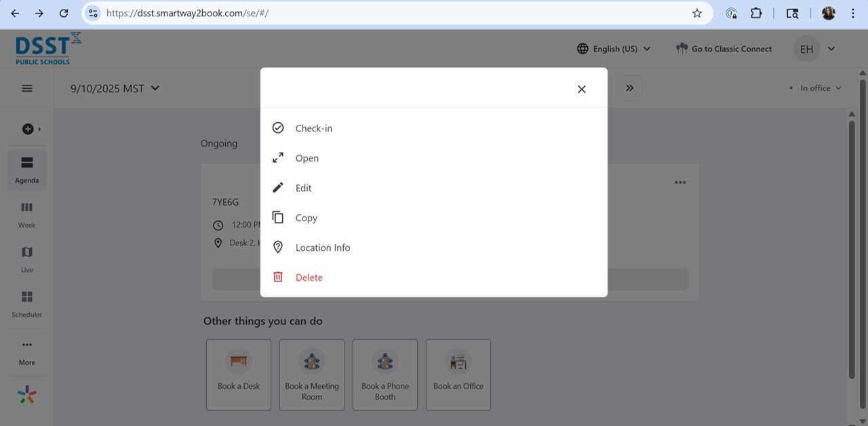
Task: Open the hamburger menu in the sidebar
Action: (x=27, y=88)
